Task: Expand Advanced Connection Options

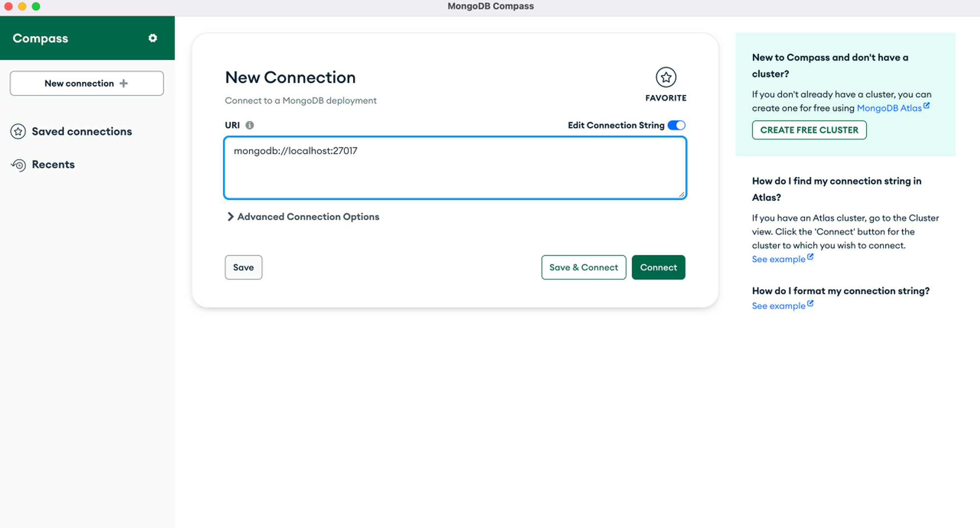Action: 302,216
